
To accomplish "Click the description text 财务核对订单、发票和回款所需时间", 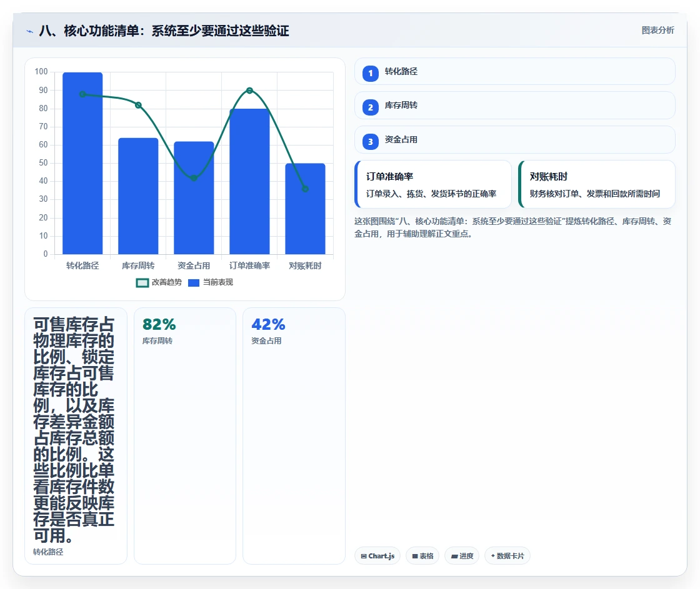I will [594, 194].
